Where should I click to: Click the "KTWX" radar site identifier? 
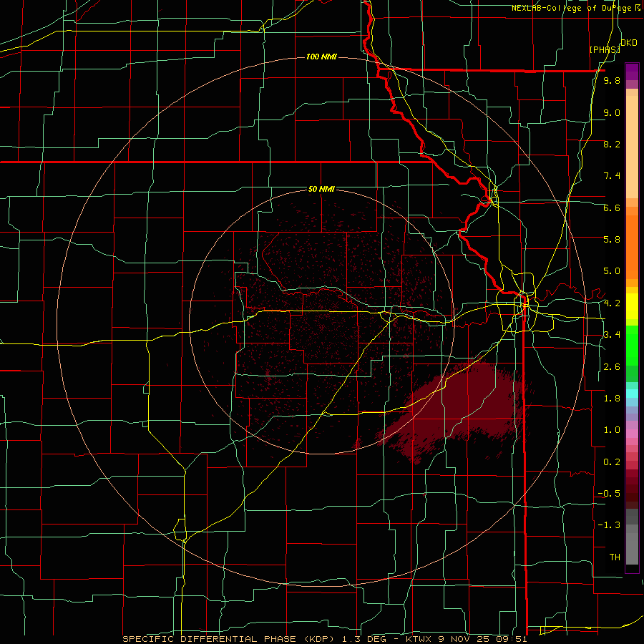418,639
